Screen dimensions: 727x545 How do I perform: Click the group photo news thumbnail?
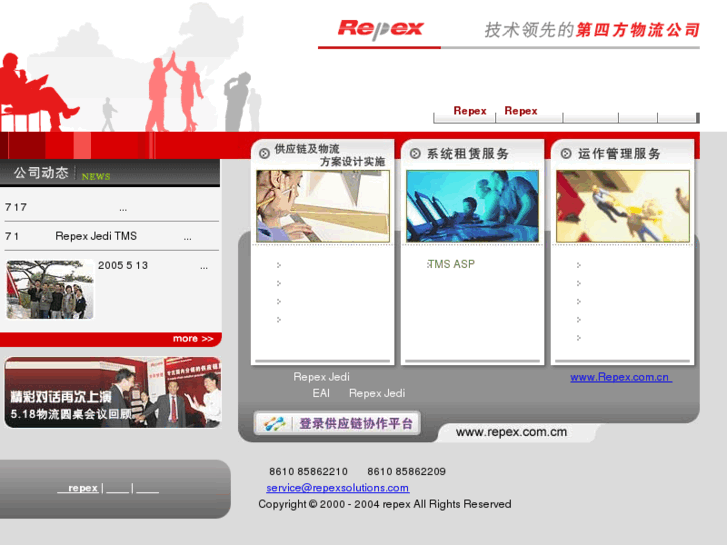click(50, 289)
